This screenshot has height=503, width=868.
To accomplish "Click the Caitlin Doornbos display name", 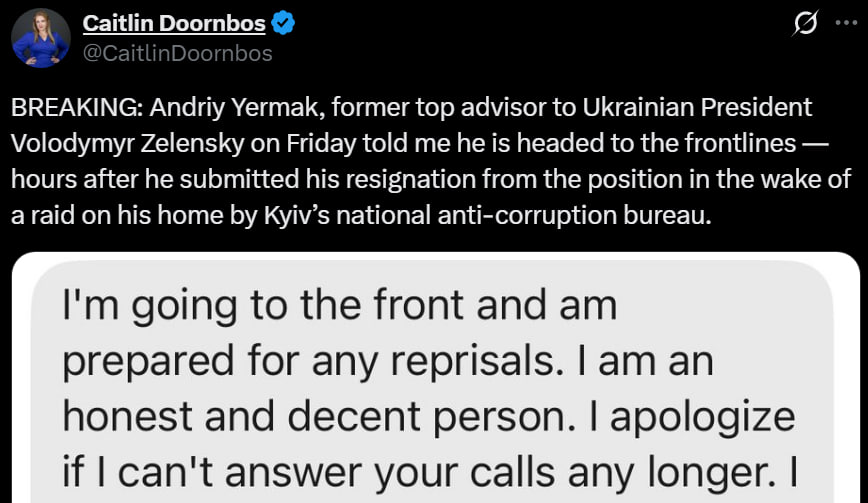I will (173, 24).
